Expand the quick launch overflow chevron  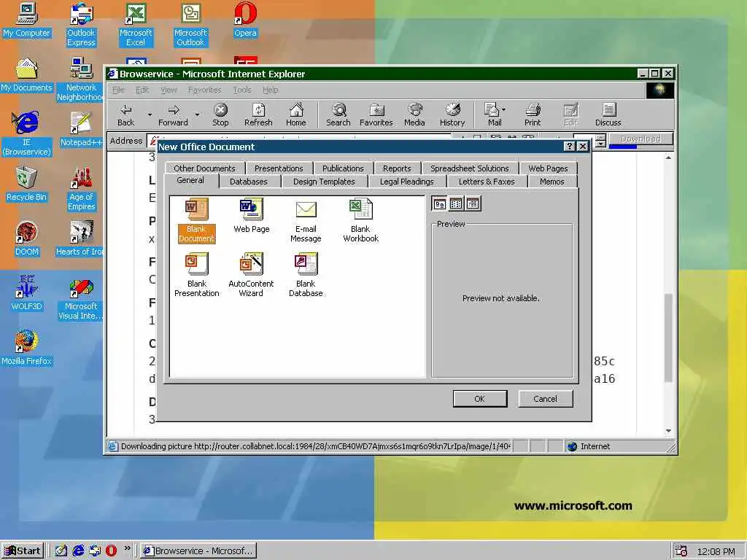[127, 548]
